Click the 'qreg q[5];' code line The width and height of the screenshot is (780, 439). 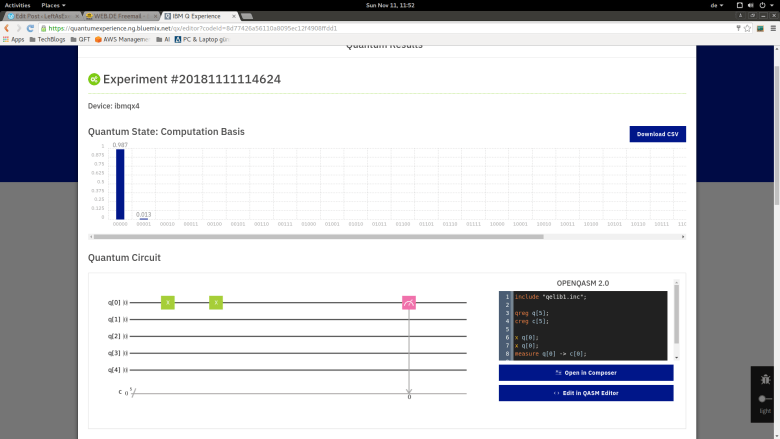pyautogui.click(x=532, y=313)
